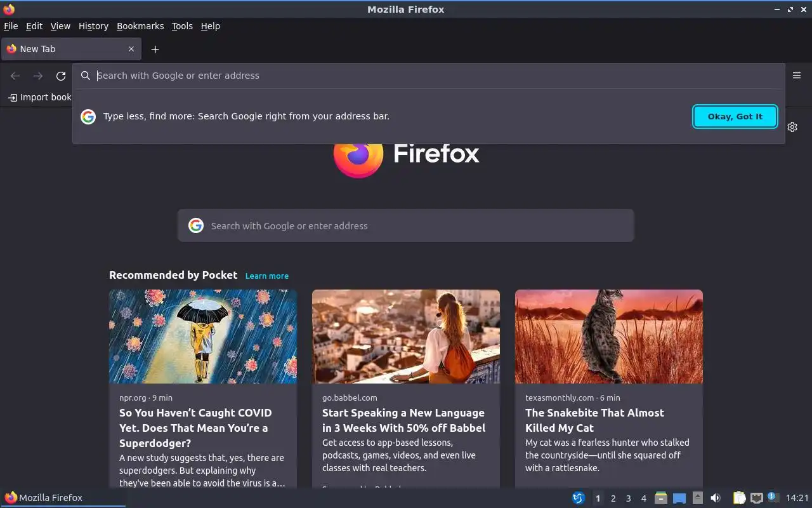Focus the page center Google search box
812x508 pixels.
point(406,225)
